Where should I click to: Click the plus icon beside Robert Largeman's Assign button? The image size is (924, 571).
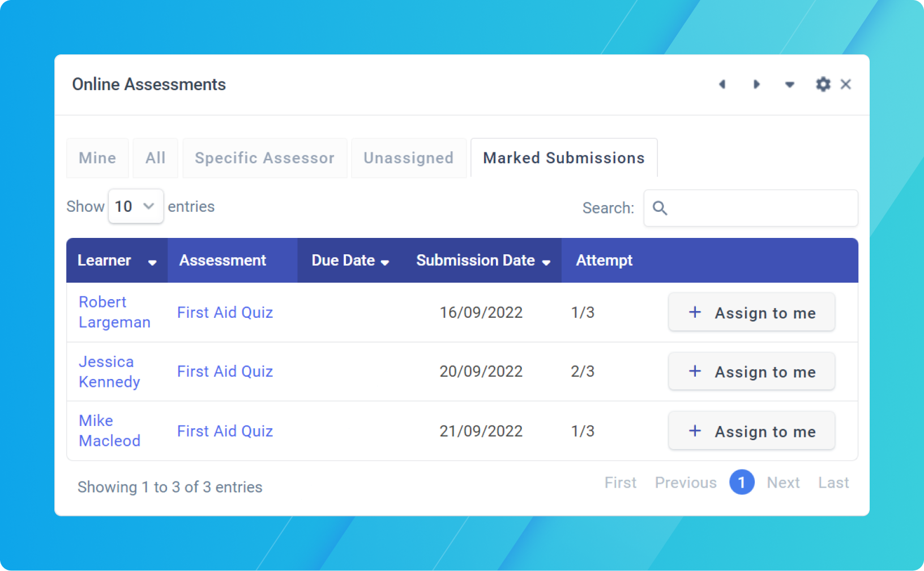click(x=695, y=312)
